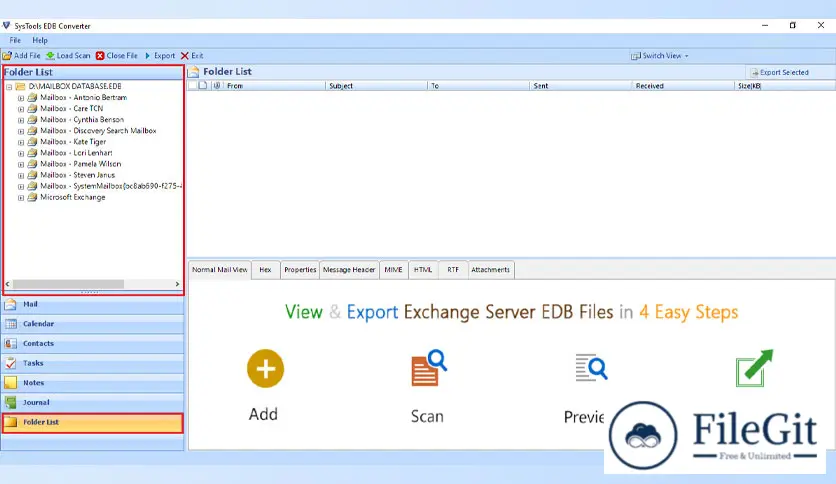The image size is (836, 484).
Task: Switch to the RTF tab
Action: click(x=453, y=270)
